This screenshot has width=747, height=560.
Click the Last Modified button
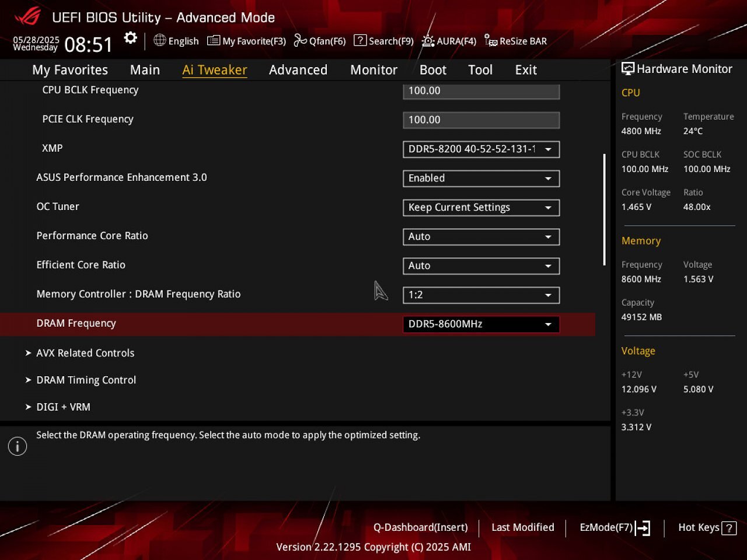click(x=523, y=527)
